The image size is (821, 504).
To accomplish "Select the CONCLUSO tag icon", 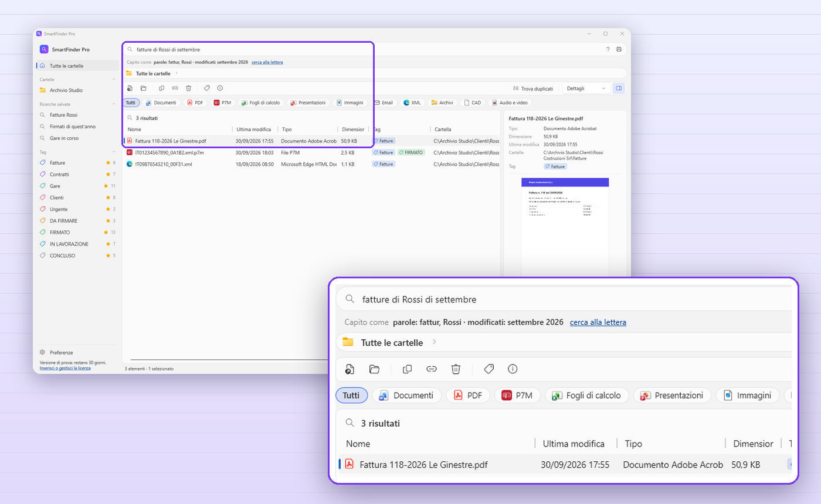I will click(43, 256).
